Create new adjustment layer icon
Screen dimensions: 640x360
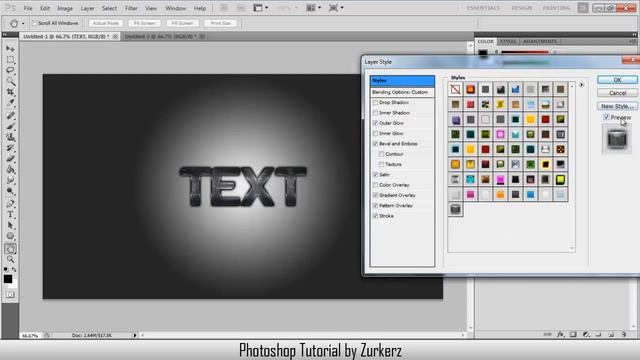tap(586, 334)
